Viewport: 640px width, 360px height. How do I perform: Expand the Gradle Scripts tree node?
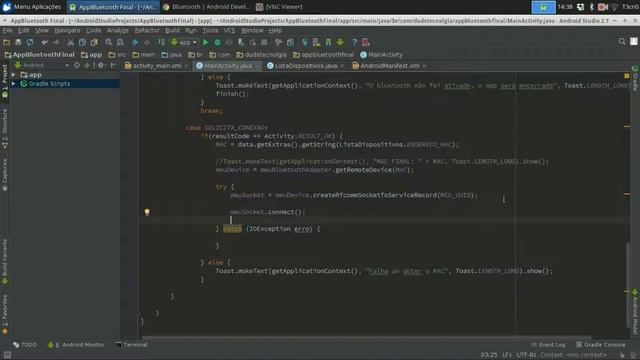[13, 84]
